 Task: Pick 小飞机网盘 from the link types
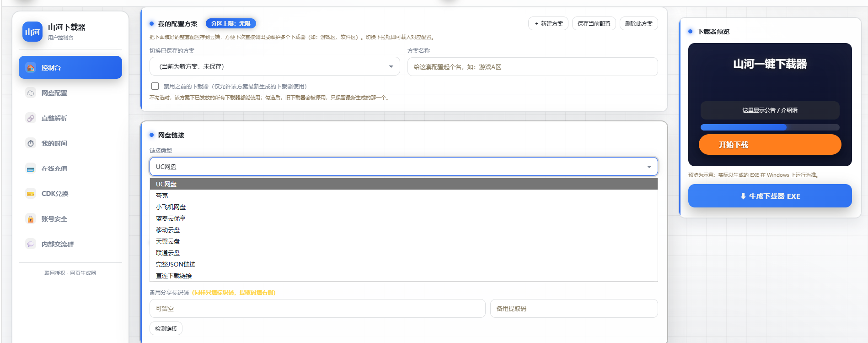coord(404,207)
